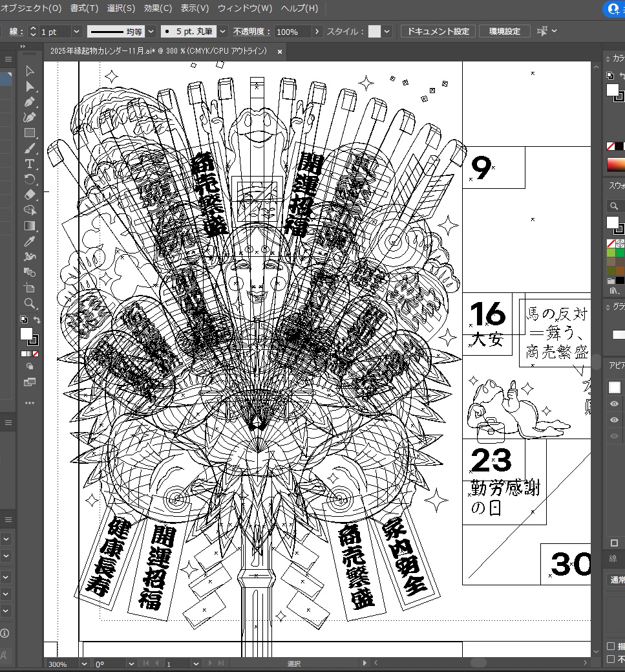Toggle first eye icon in Appearance panel
Image resolution: width=625 pixels, height=672 pixels.
pyautogui.click(x=614, y=404)
